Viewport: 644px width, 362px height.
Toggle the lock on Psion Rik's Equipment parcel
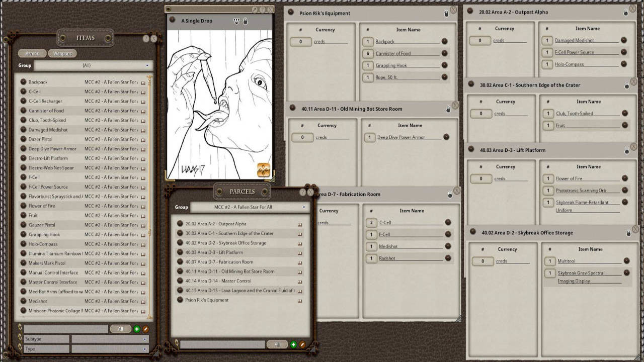point(447,13)
